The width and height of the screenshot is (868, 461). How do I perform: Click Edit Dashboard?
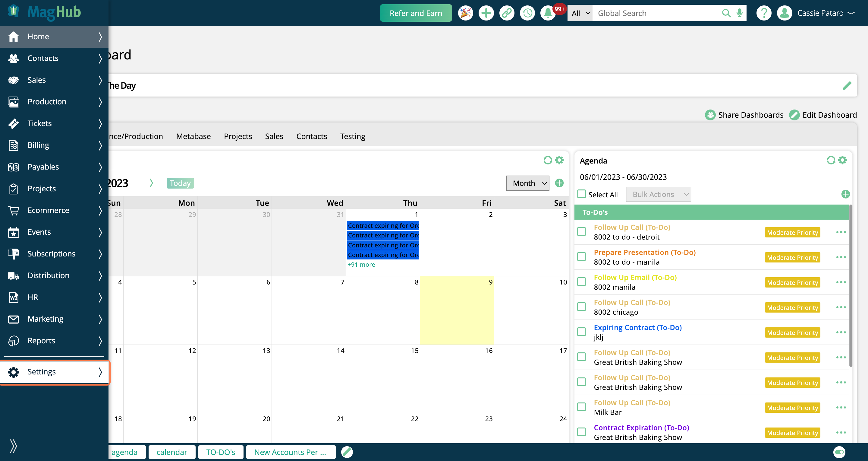click(x=823, y=115)
